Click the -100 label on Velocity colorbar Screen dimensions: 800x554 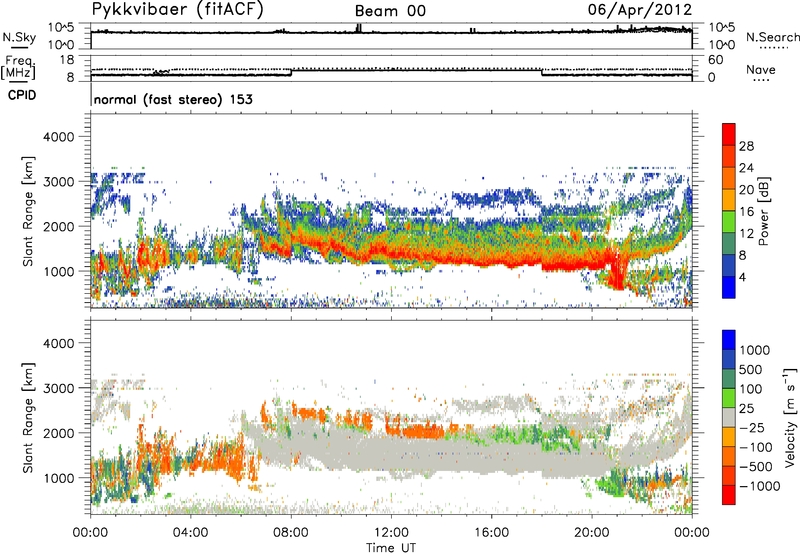pyautogui.click(x=758, y=447)
